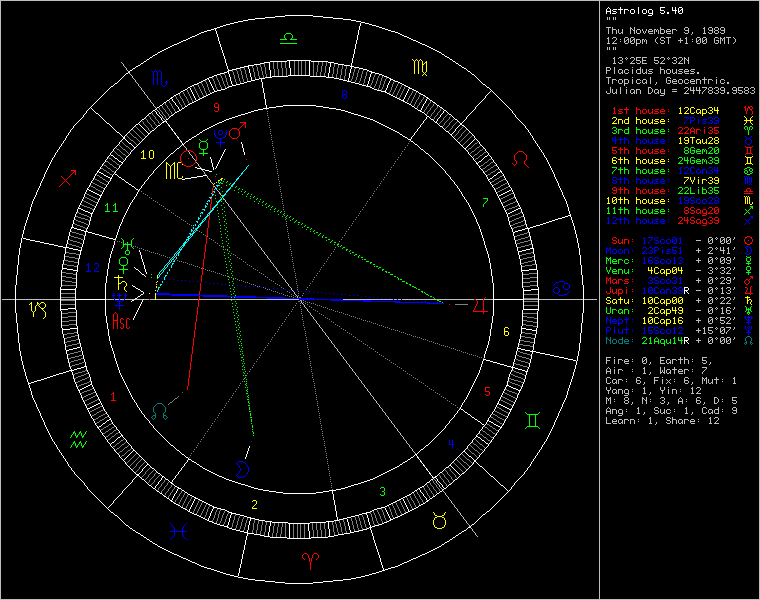The image size is (760, 600).
Task: Select the blue Moon crescent in the chart
Action: pos(244,468)
